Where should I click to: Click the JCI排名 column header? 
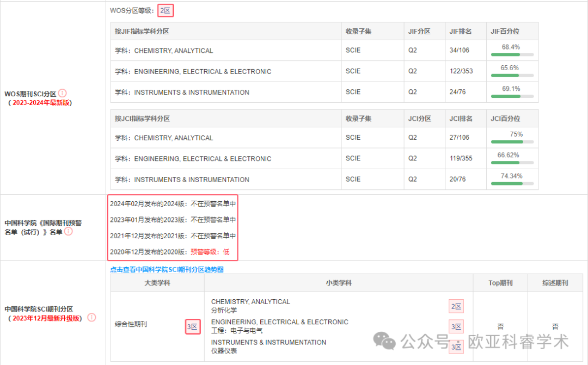465,119
